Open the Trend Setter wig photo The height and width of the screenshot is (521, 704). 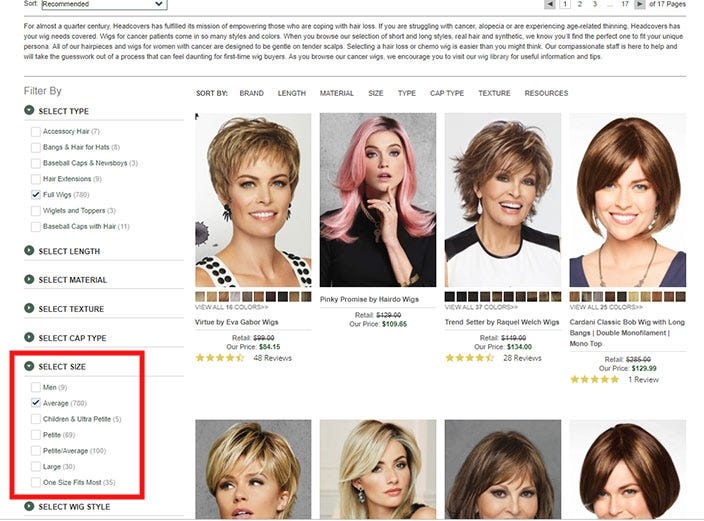[503, 200]
